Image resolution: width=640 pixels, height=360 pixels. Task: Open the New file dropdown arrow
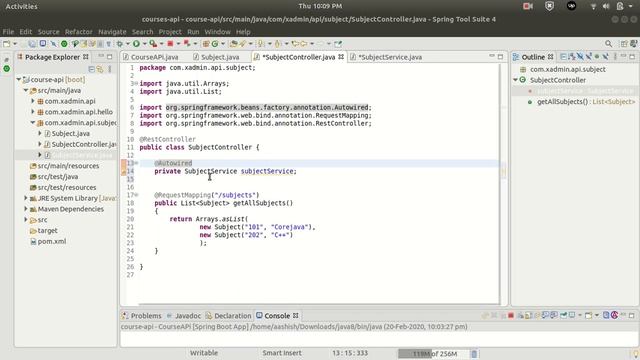point(15,44)
